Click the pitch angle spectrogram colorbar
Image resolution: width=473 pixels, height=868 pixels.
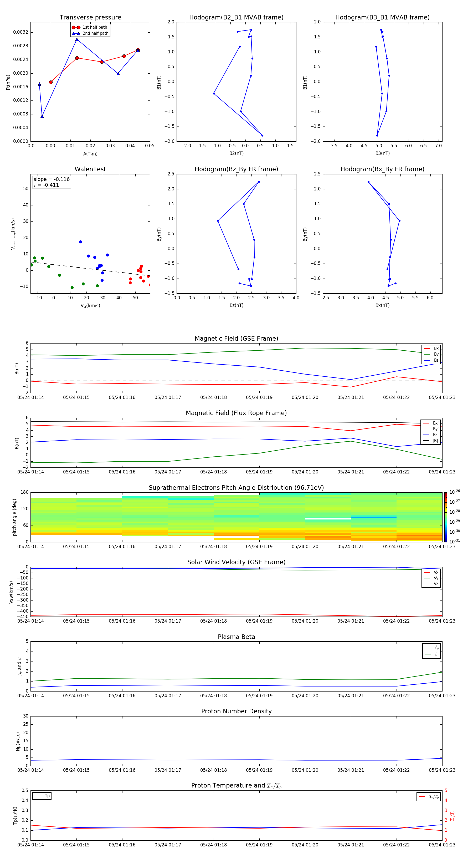click(x=446, y=517)
